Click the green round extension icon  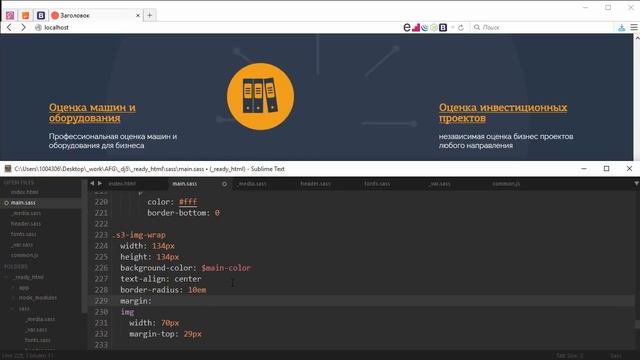[x=433, y=27]
